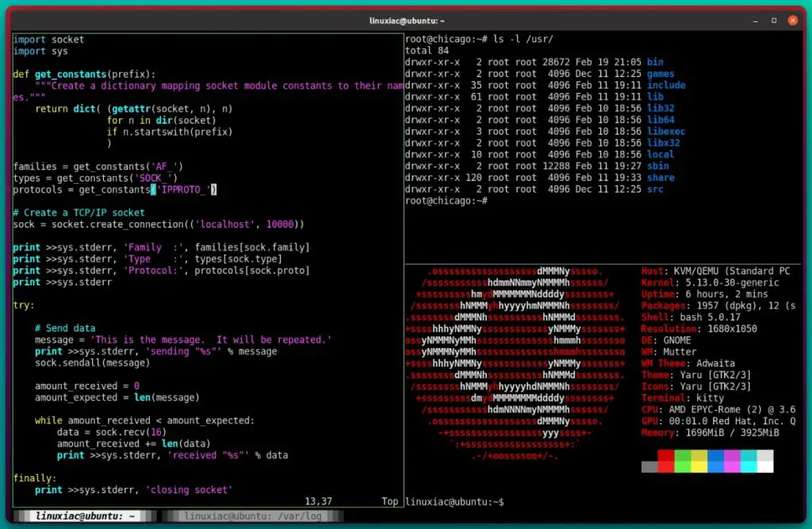Click the '# Create a TCP/IP socket' comment
This screenshot has width=812, height=529.
(x=79, y=213)
